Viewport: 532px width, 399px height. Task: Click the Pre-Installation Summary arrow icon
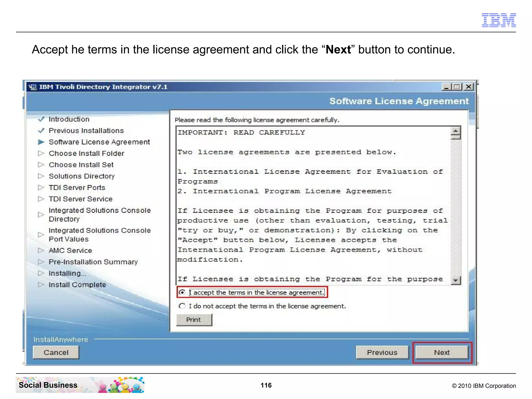[41, 262]
